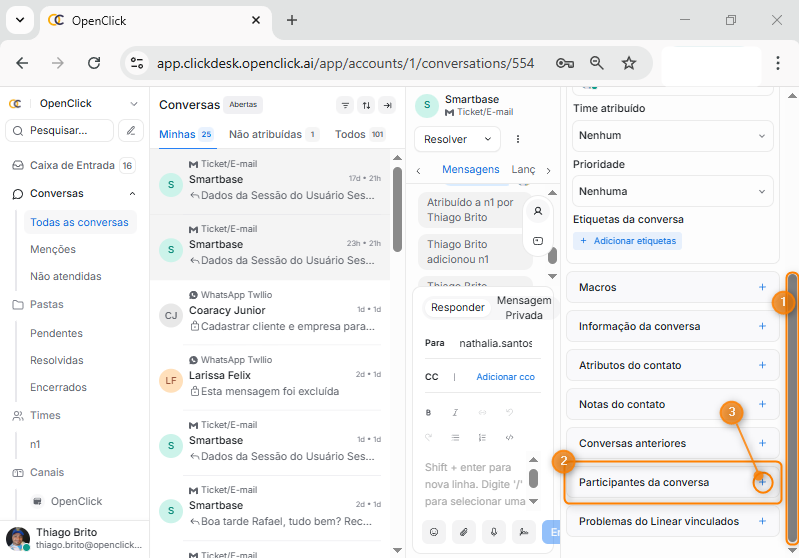The image size is (799, 558).
Task: Open the emoji picker in reply box
Action: click(434, 532)
